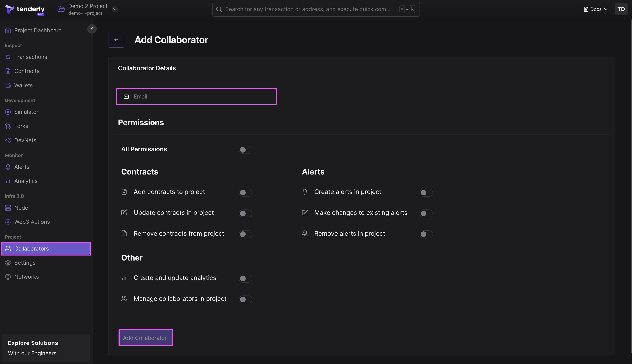Click the global search bar
Screen dimensions: 632x364
point(316,9)
